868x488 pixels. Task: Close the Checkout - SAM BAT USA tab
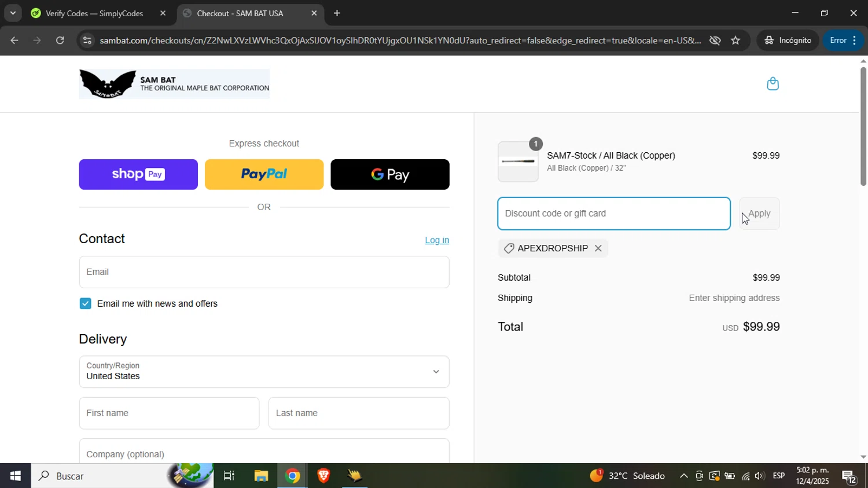314,13
